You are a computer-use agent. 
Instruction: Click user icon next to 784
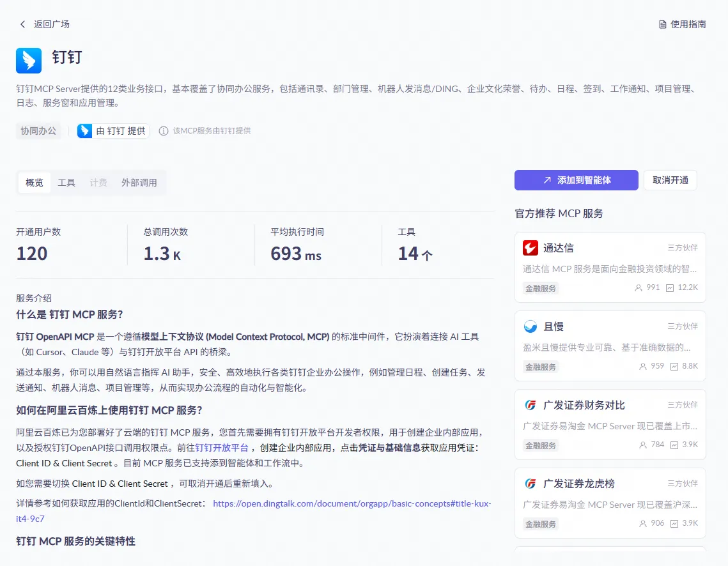click(642, 445)
